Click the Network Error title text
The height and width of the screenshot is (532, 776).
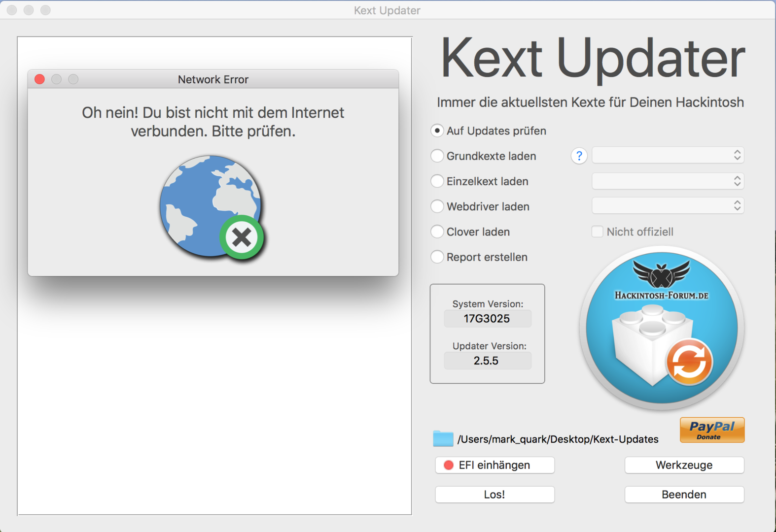tap(213, 79)
